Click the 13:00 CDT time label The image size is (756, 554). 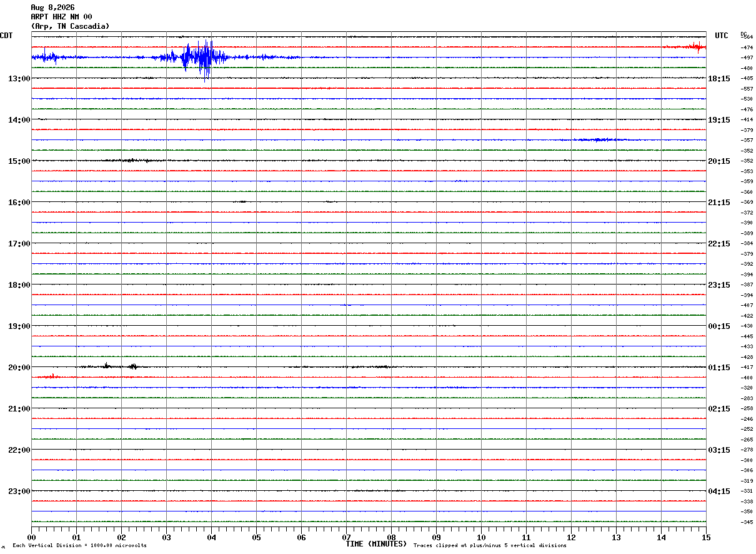(19, 79)
